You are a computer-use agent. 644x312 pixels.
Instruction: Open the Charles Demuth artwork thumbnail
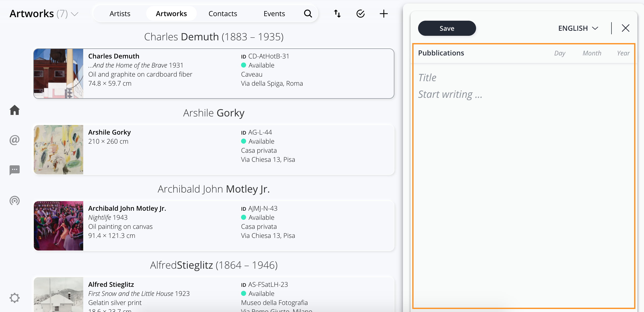coord(58,74)
